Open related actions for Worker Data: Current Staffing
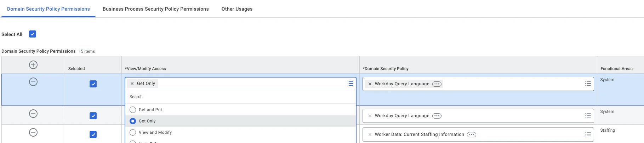The height and width of the screenshot is (143, 644). coord(472,135)
